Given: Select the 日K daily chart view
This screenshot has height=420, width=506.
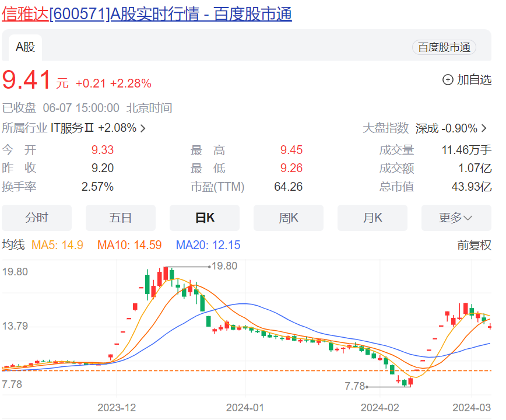Looking at the screenshot, I should click(x=205, y=217).
